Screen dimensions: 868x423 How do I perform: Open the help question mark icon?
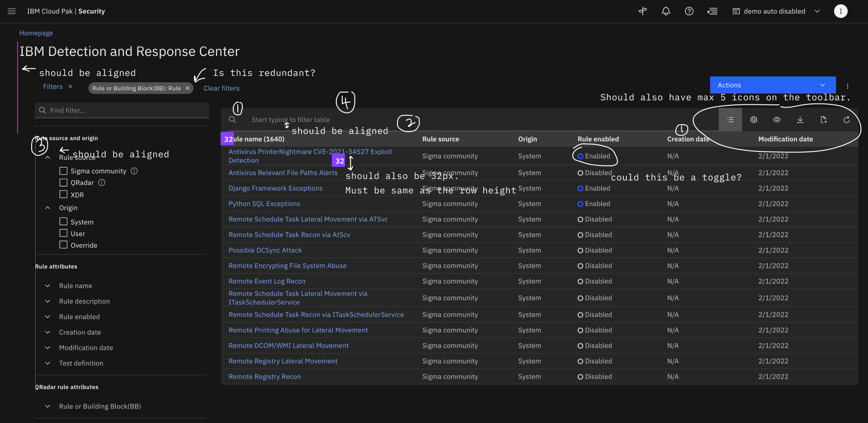click(689, 11)
